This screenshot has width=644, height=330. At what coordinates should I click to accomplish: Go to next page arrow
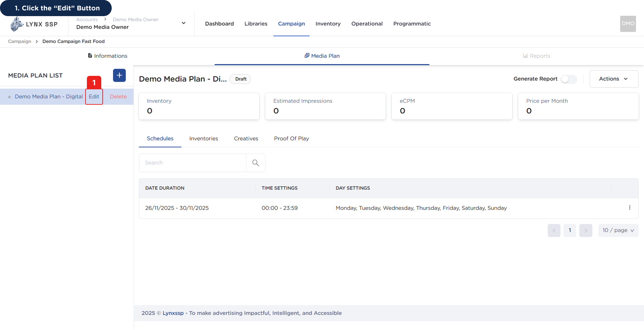pyautogui.click(x=586, y=230)
